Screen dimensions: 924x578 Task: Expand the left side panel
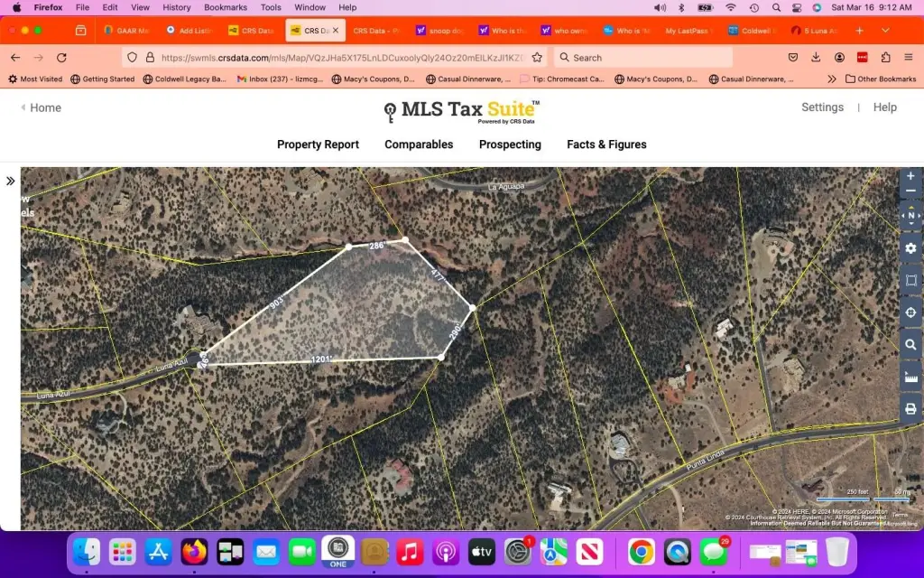(11, 181)
